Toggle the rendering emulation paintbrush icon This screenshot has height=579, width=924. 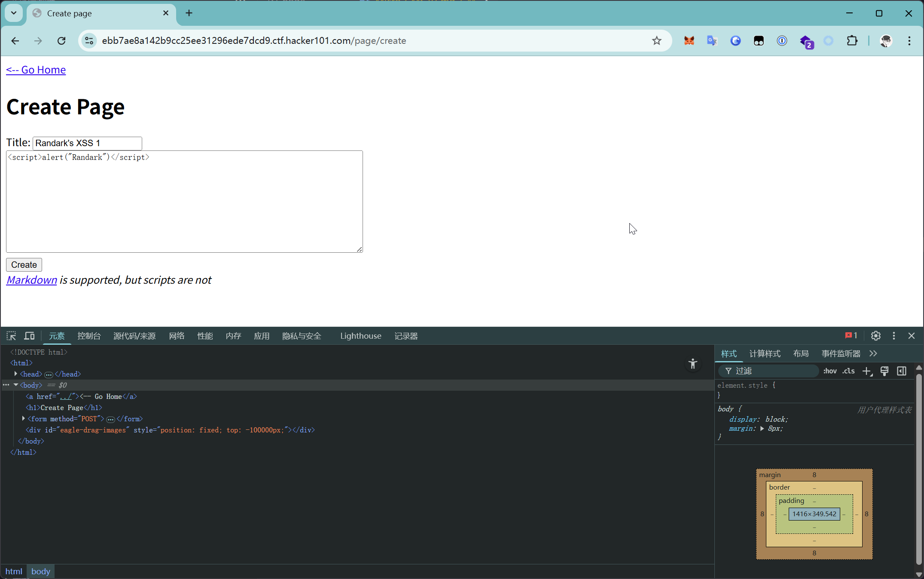(884, 371)
